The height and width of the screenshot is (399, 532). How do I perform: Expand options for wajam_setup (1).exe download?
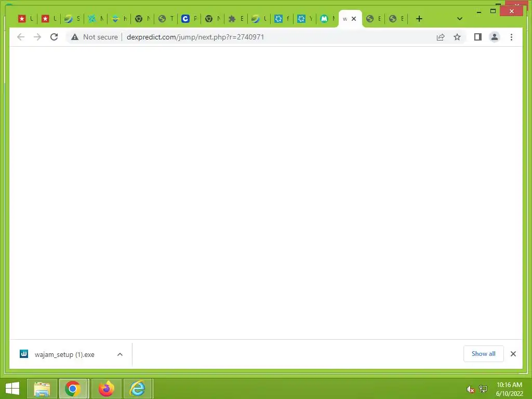pos(120,354)
